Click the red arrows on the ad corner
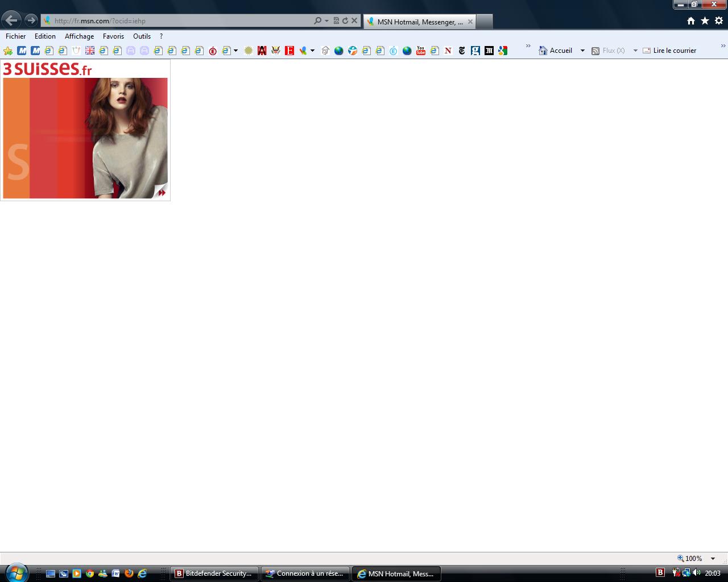728x582 pixels. pos(162,193)
